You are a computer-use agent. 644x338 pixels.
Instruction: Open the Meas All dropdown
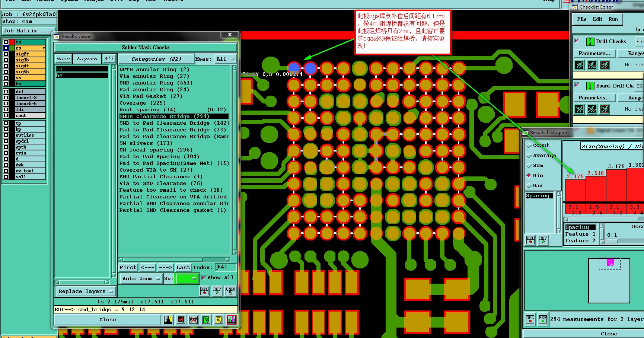(x=226, y=59)
